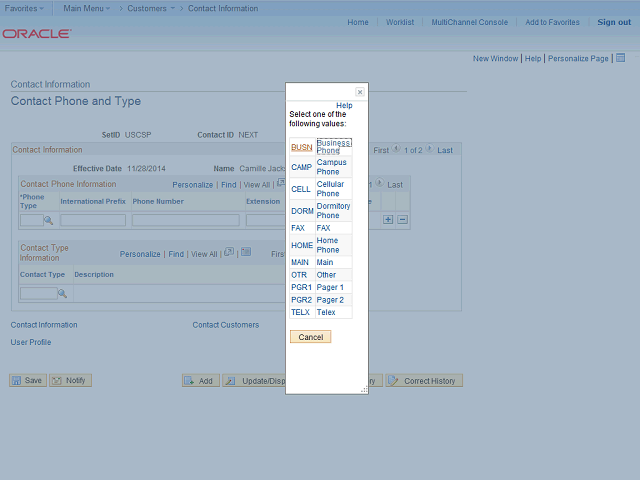Click the Cancel button in popup
This screenshot has width=640, height=480.
(311, 337)
